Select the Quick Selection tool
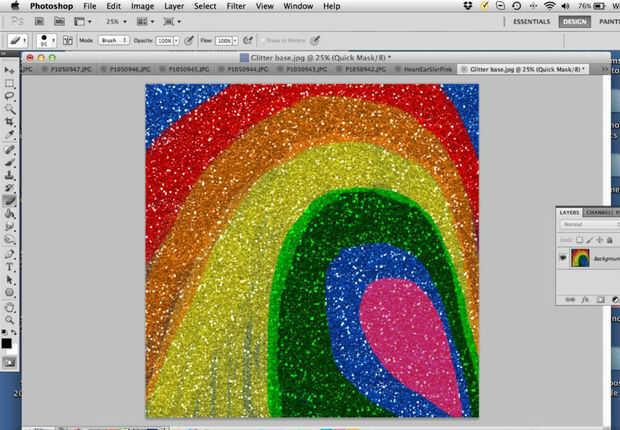 9,109
